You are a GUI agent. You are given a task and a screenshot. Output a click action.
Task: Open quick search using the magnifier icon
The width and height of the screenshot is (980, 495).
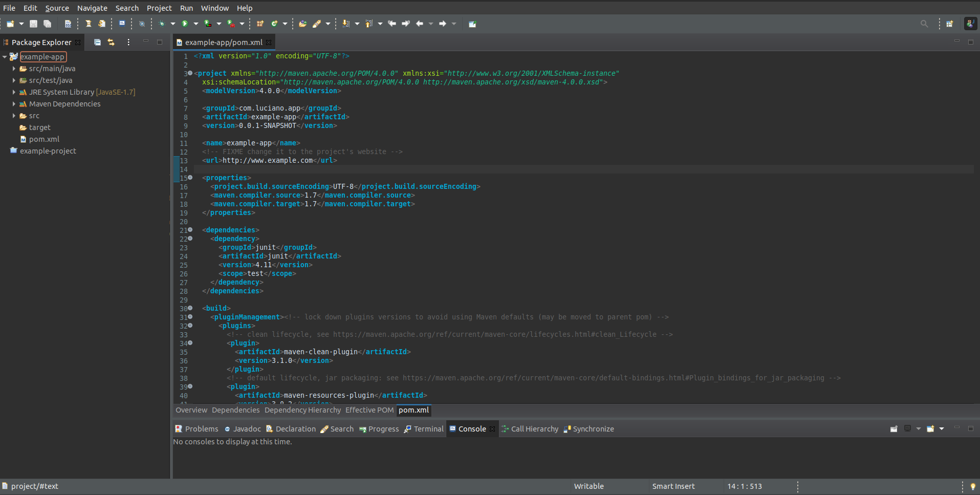click(925, 23)
